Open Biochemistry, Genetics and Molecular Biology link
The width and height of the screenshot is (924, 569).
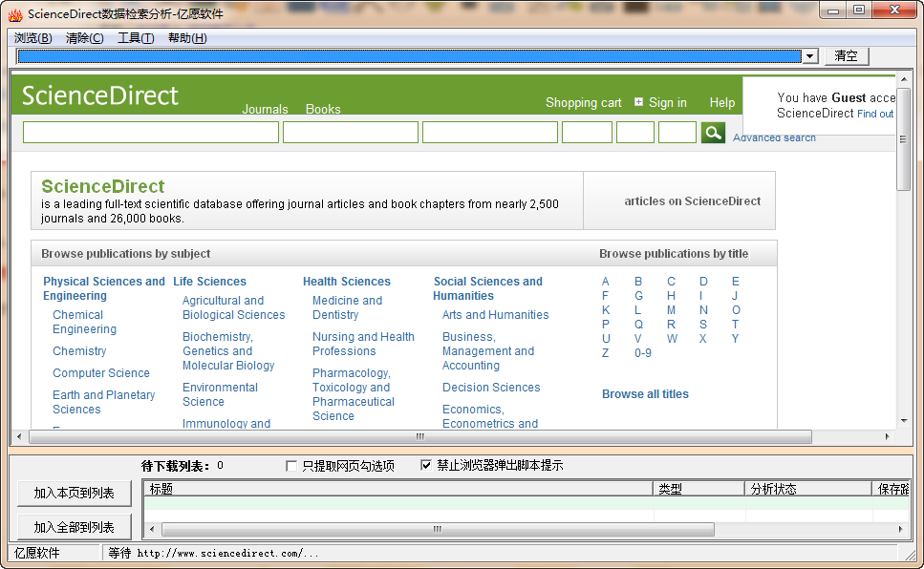coord(228,351)
